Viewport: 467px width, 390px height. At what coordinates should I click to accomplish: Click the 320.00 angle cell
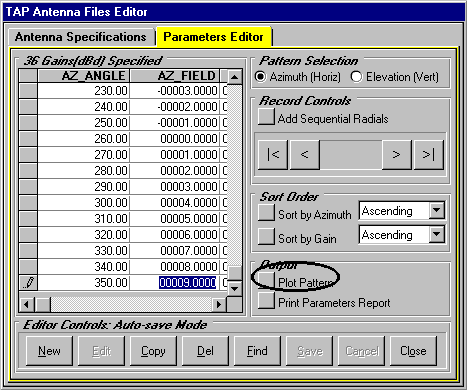tap(84, 235)
